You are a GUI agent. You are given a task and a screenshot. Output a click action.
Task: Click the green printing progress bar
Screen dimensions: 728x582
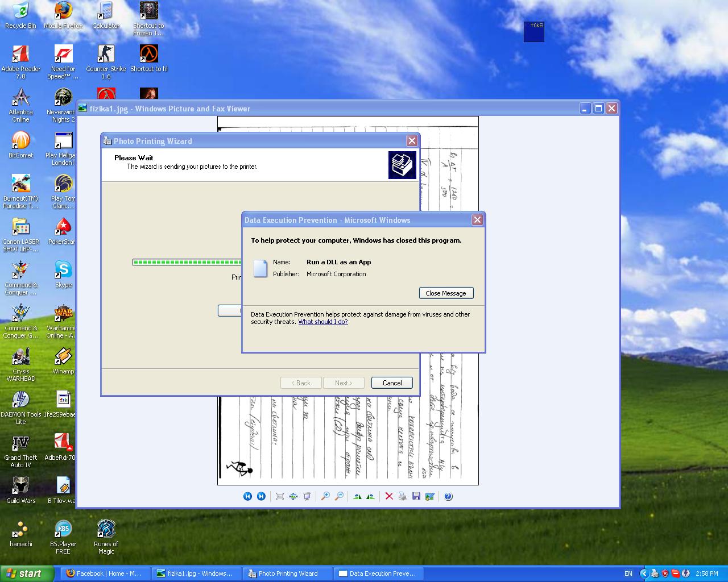(187, 262)
